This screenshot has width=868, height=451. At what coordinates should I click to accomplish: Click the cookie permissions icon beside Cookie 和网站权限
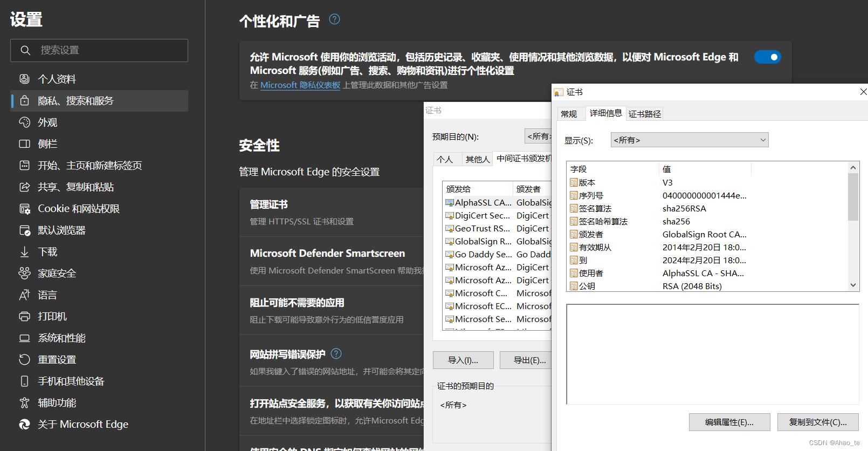(24, 208)
